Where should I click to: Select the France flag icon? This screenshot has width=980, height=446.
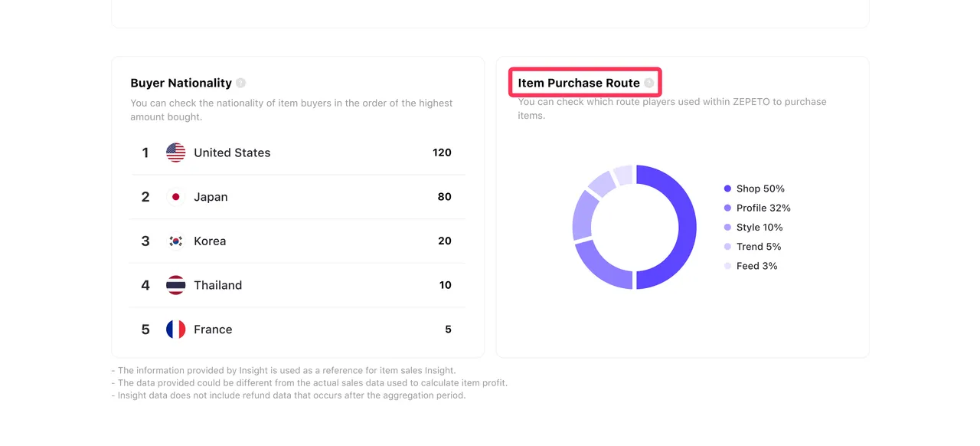[175, 330]
